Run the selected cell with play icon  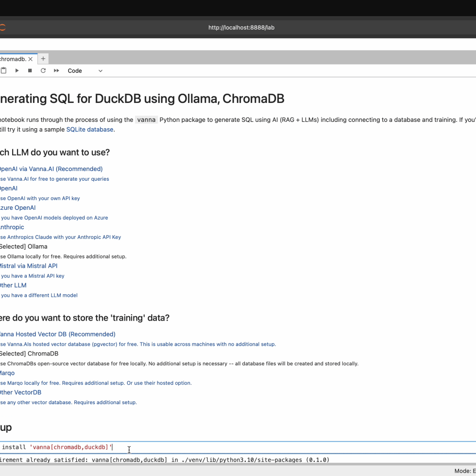click(x=17, y=70)
